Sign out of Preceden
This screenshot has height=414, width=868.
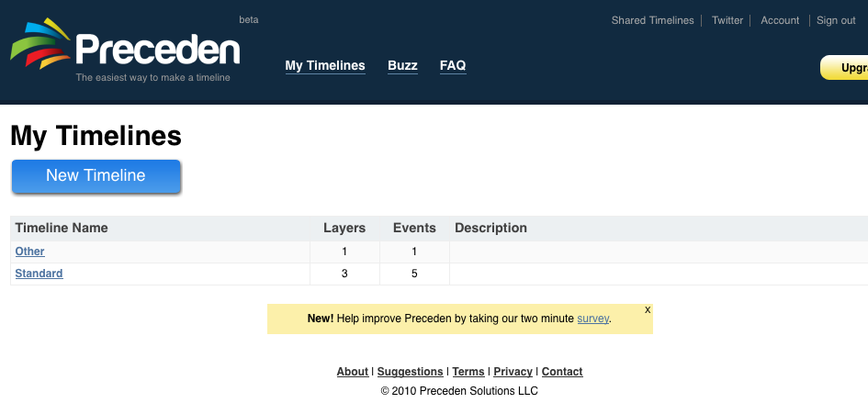836,20
